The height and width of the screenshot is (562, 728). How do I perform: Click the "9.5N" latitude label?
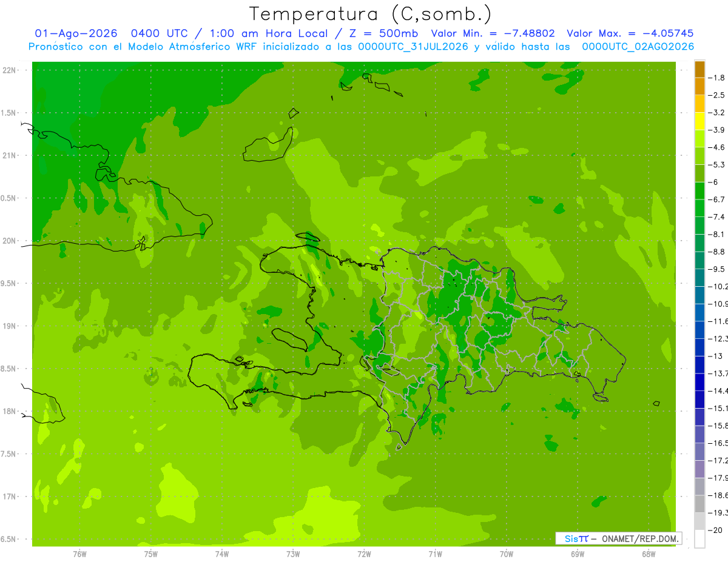coord(8,283)
